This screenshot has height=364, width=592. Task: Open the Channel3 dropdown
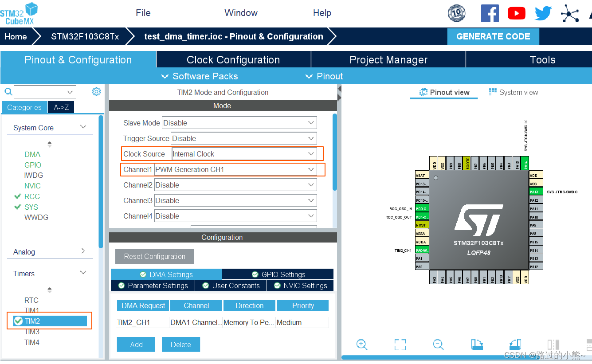pos(235,200)
